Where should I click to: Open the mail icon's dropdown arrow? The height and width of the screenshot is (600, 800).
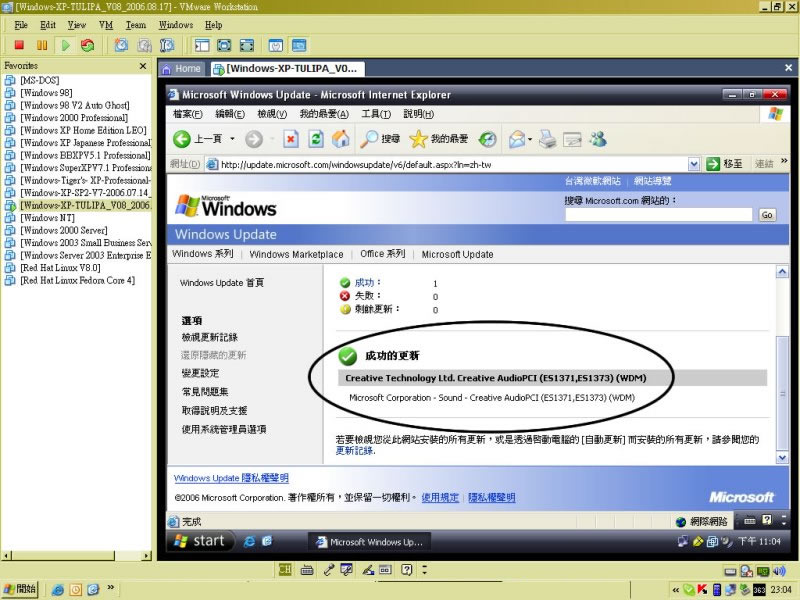pos(530,139)
